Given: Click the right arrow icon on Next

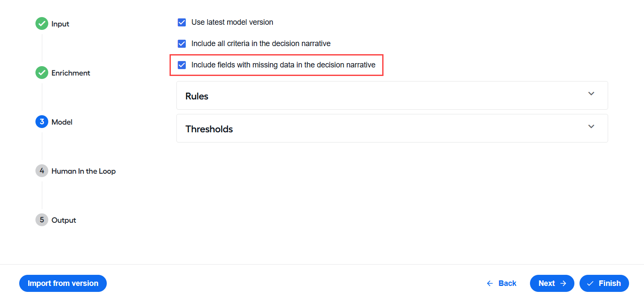Looking at the screenshot, I should tap(563, 283).
